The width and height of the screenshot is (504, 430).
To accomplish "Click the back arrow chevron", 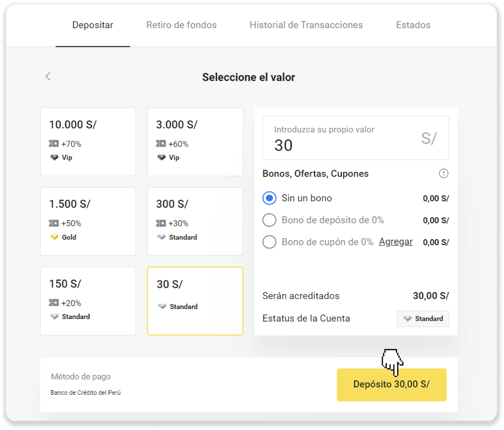I will [48, 76].
